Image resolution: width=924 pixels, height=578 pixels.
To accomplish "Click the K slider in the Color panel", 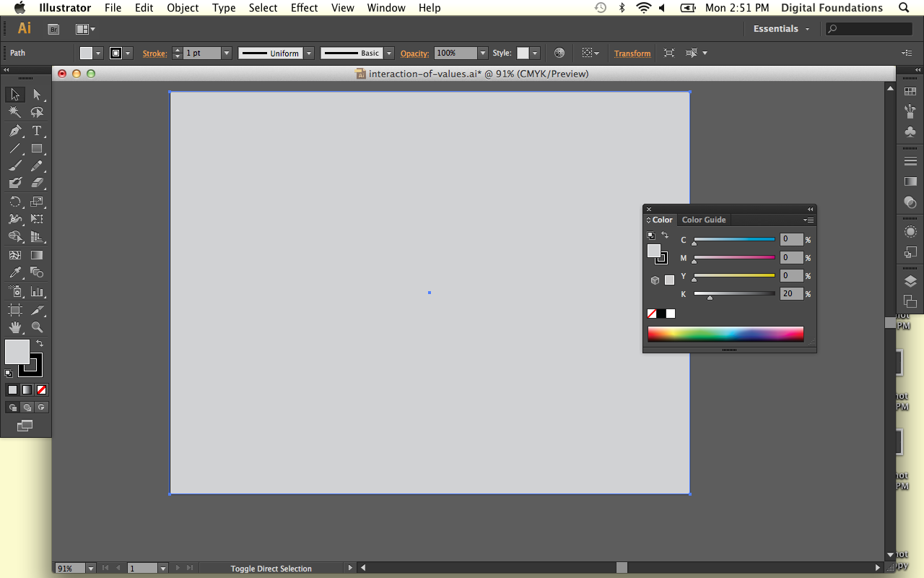I will tap(734, 293).
